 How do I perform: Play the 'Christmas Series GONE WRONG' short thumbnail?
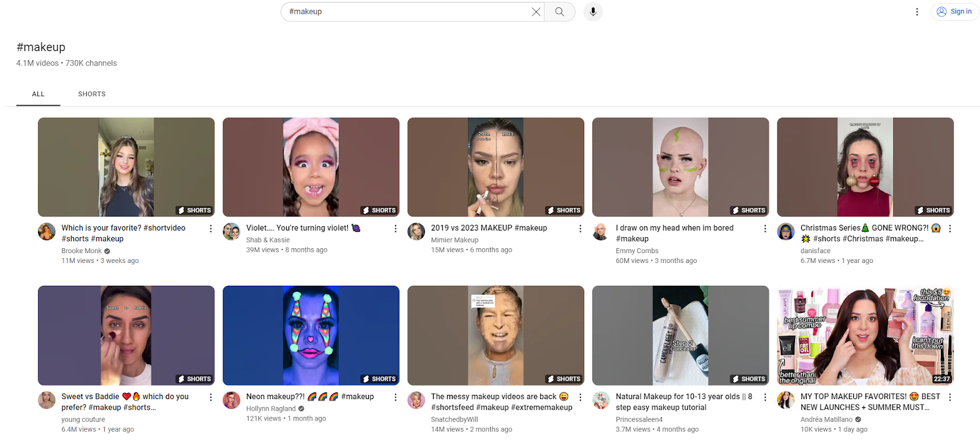[865, 167]
